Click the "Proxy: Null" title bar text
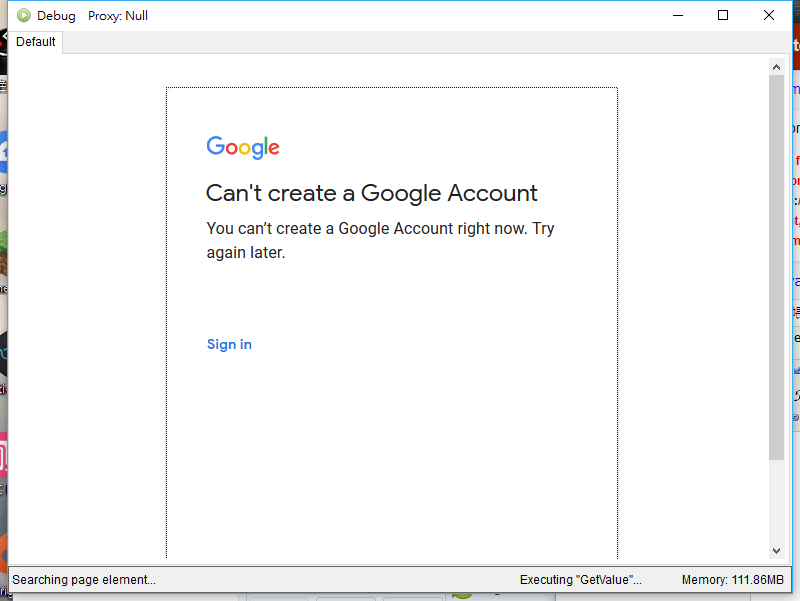Screen dimensions: 800x601 click(118, 16)
